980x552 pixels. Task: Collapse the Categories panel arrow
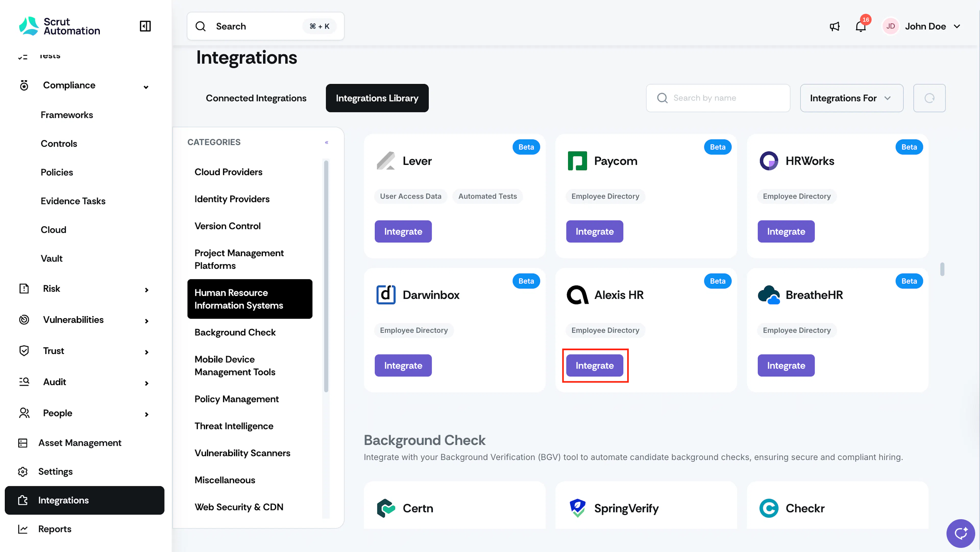(326, 142)
